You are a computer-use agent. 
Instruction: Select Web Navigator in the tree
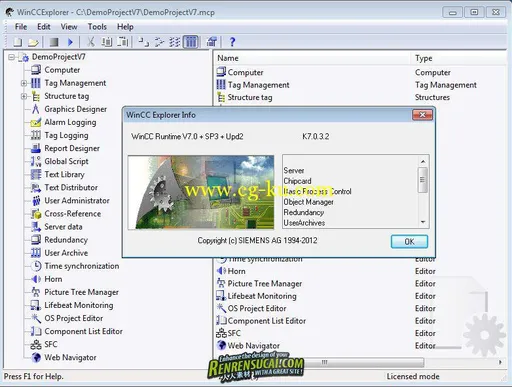tap(70, 357)
